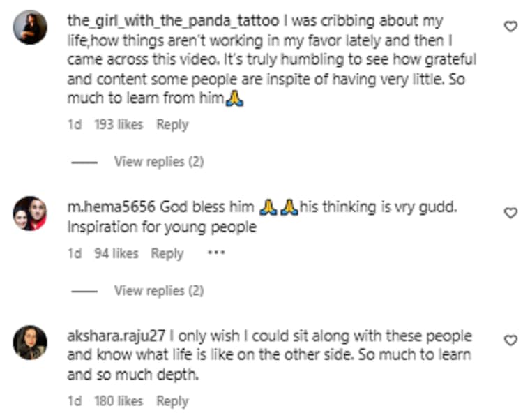View akshara.raju27's profile picture
523x420 pixels.
[30, 343]
